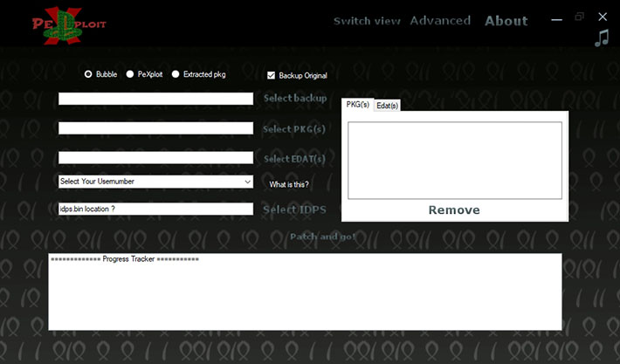This screenshot has height=364, width=620.
Task: Switch to the PKG('s) tab
Action: (357, 105)
